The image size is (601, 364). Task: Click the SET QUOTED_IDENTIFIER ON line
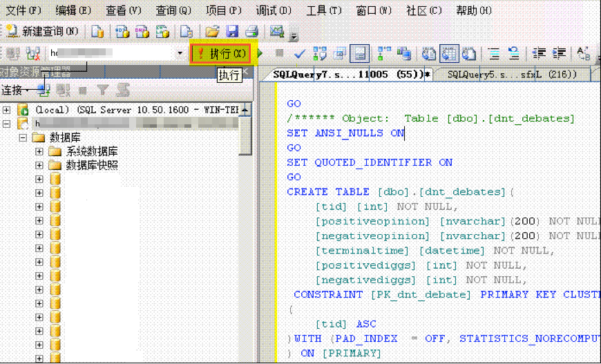370,162
